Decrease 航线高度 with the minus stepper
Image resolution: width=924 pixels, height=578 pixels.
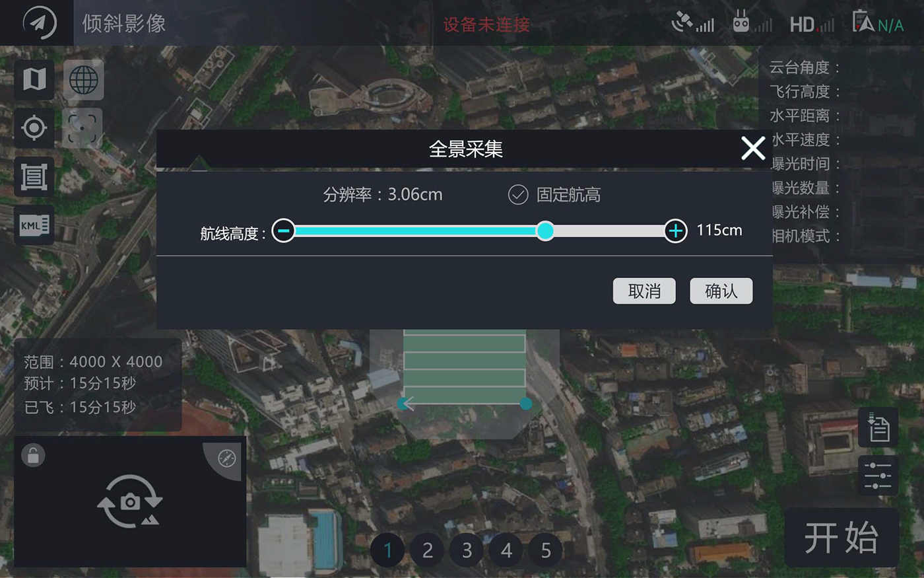click(284, 231)
